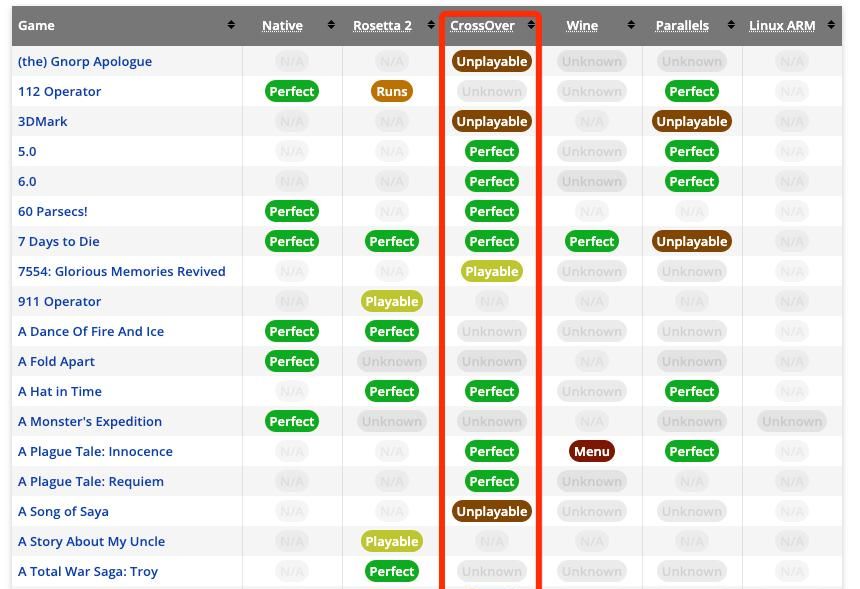
Task: Click Playable Rosetta badge for 911 Operator
Action: pyautogui.click(x=392, y=302)
